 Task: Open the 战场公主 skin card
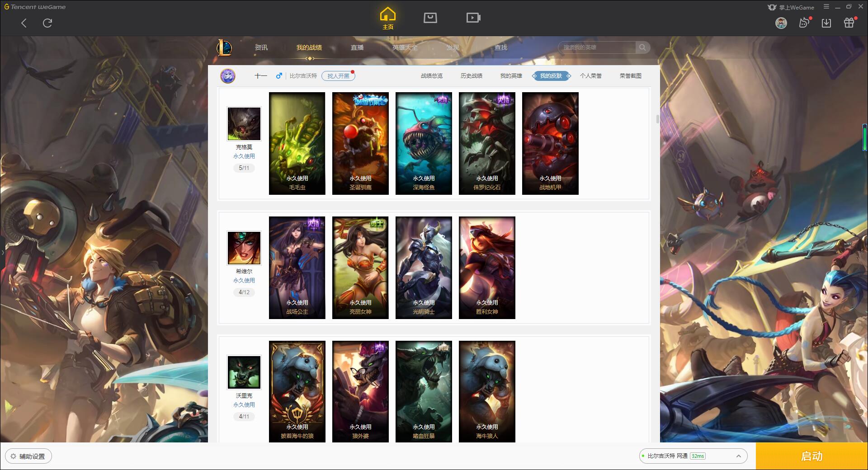pyautogui.click(x=297, y=268)
